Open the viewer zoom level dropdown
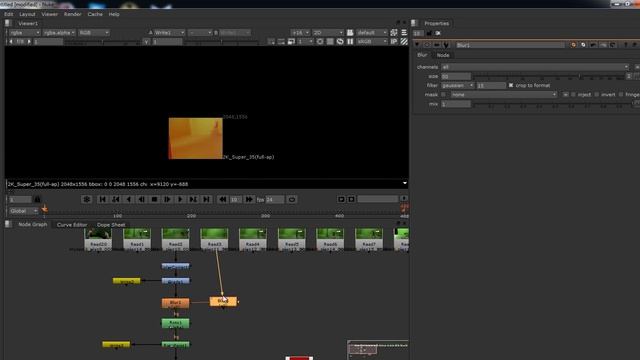Viewport: 640px width, 360px height. 300,33
